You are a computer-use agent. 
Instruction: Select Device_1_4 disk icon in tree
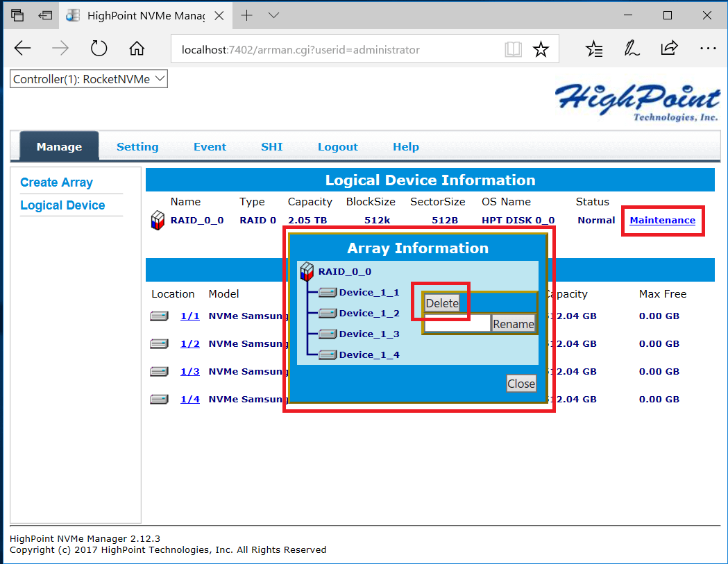[328, 355]
